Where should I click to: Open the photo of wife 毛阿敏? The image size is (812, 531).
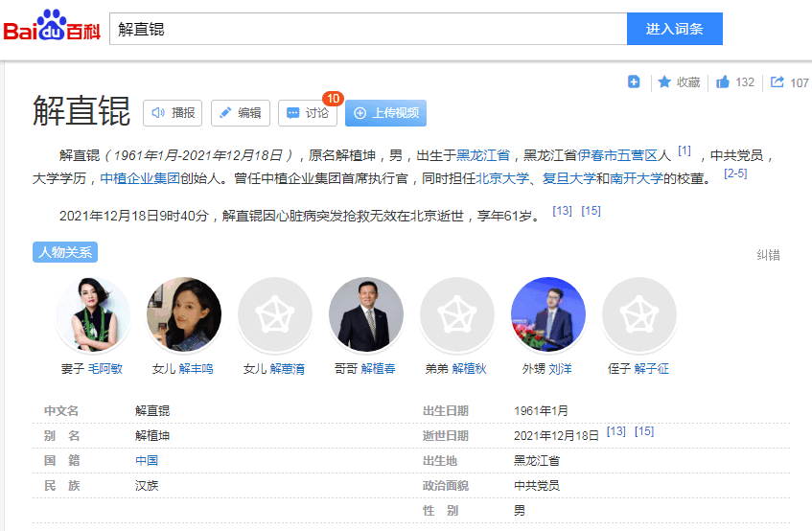(x=93, y=314)
